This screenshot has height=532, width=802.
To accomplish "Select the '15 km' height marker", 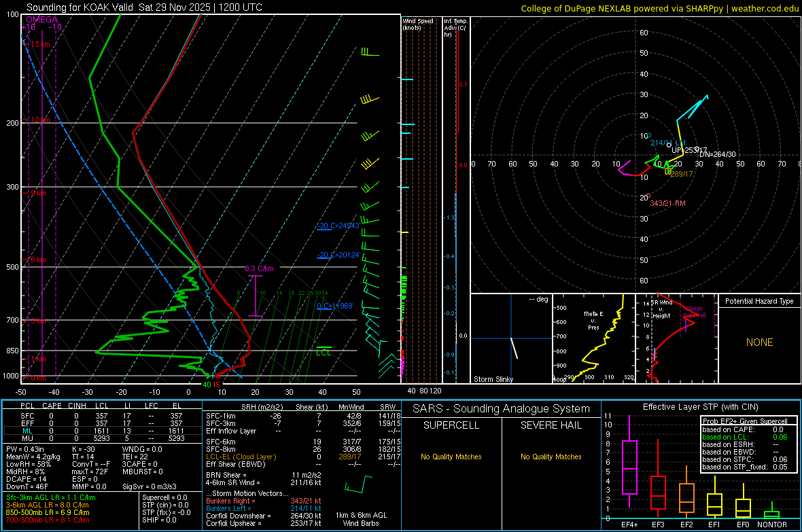I will pyautogui.click(x=40, y=45).
